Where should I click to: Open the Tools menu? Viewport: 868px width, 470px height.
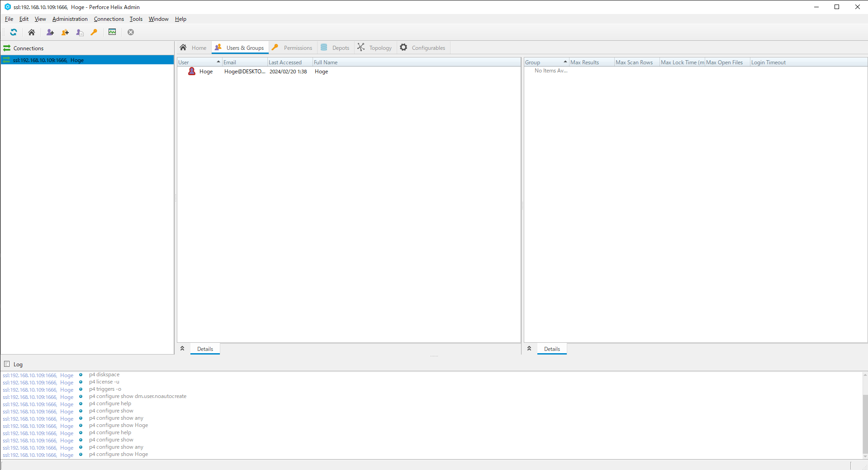point(136,19)
